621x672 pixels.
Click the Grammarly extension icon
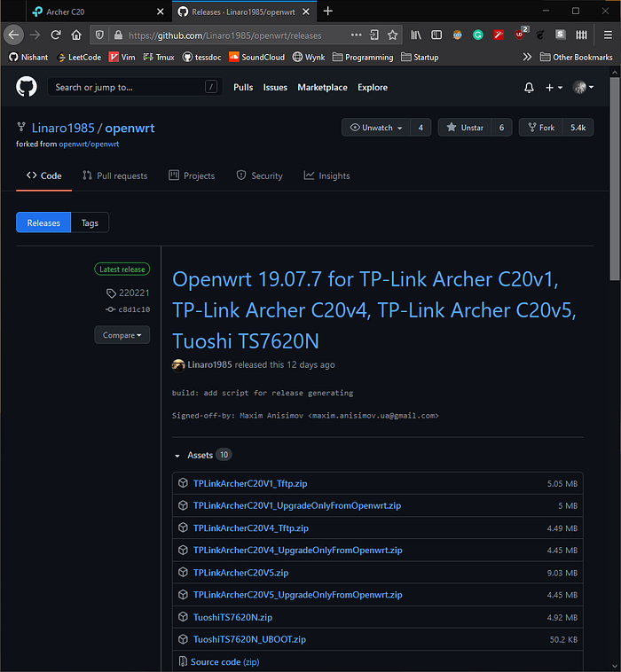[478, 35]
